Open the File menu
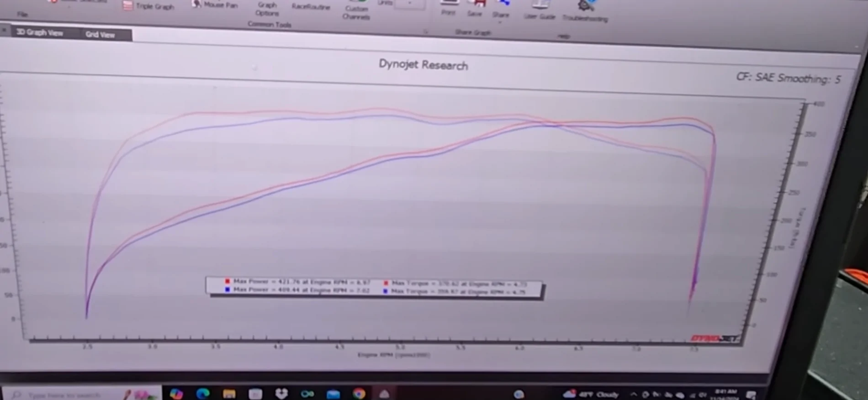The image size is (868, 400). (22, 14)
